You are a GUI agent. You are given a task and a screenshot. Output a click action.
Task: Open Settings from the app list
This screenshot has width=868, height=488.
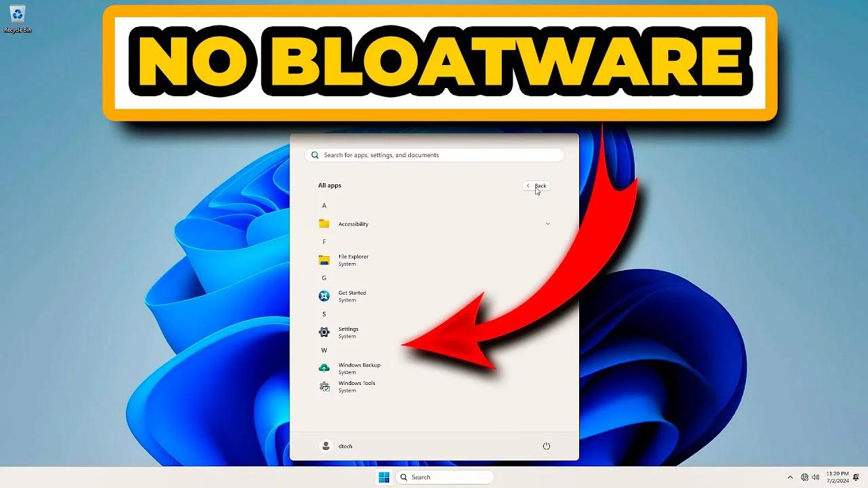coord(348,332)
